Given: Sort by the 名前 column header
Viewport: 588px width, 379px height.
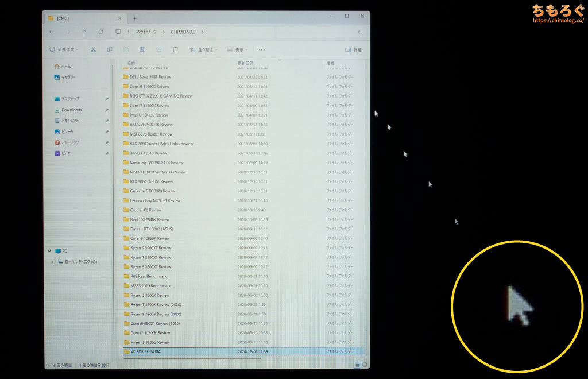Looking at the screenshot, I should tap(131, 63).
